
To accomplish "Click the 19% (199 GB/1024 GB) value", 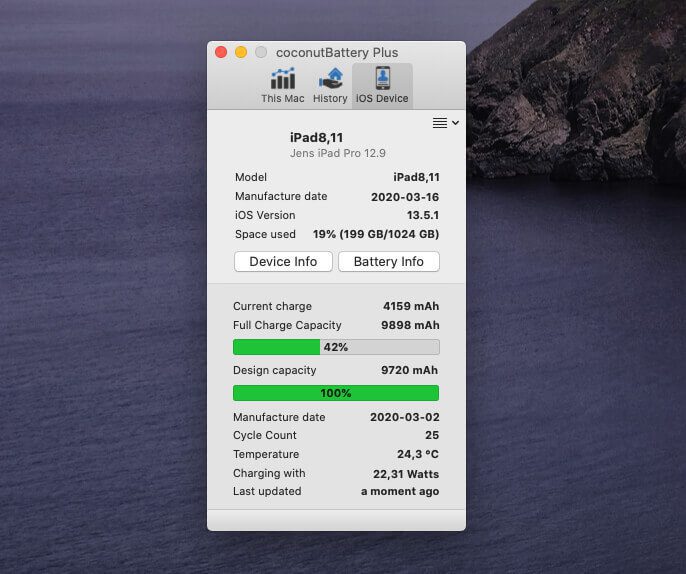I will [376, 234].
